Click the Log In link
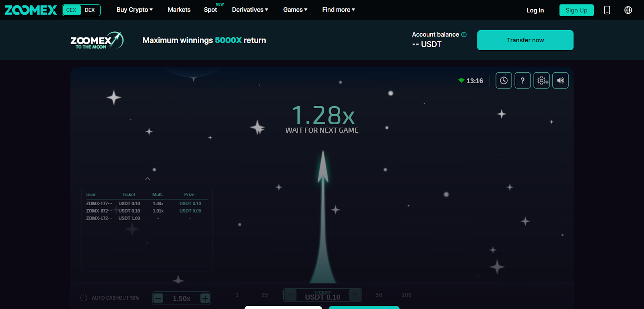This screenshot has height=309, width=644. click(x=535, y=10)
